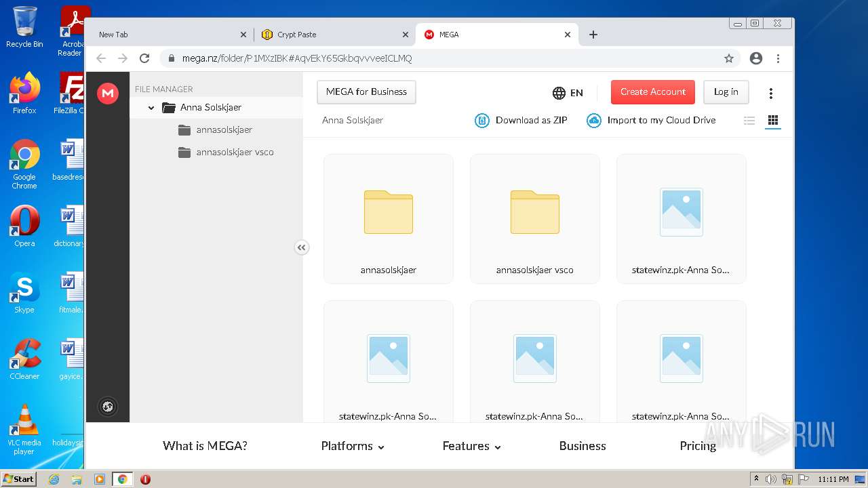Screen dimensions: 868x488
Task: Close the New Tab tab
Action: tap(243, 35)
